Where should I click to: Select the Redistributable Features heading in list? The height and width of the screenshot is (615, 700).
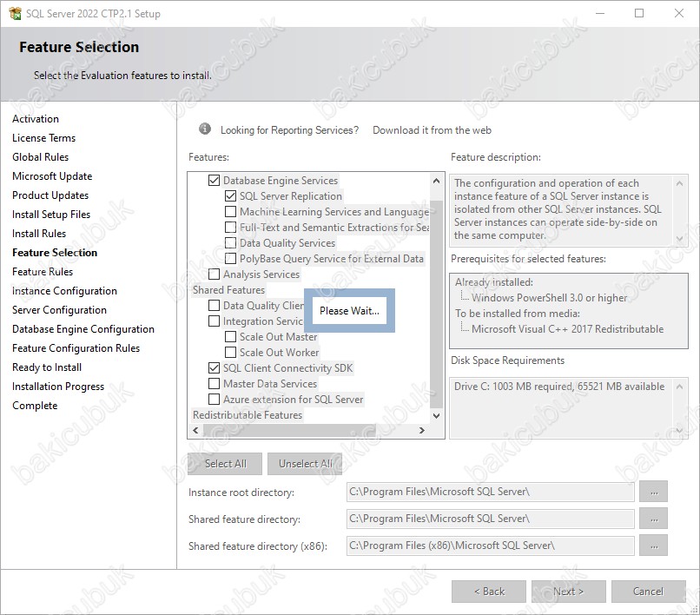coord(248,415)
